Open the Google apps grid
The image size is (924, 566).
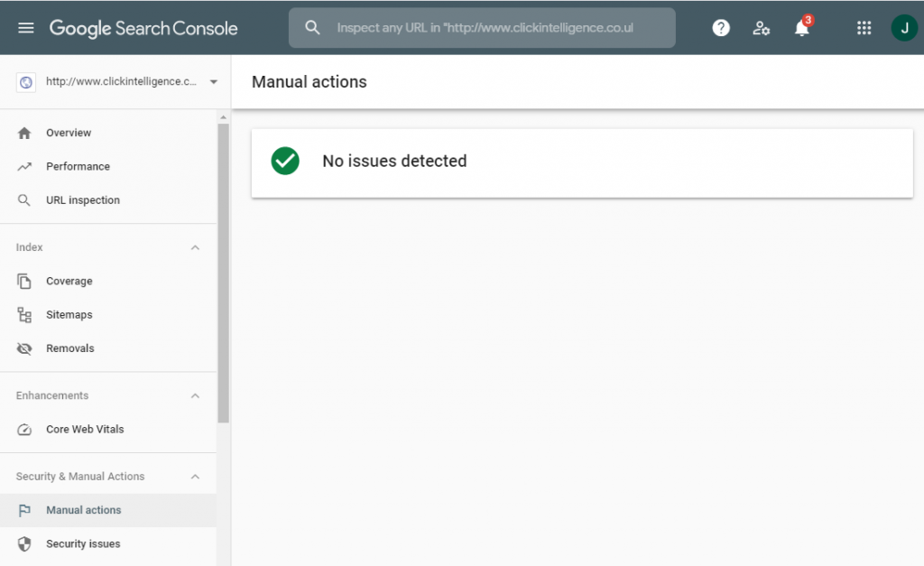tap(864, 27)
